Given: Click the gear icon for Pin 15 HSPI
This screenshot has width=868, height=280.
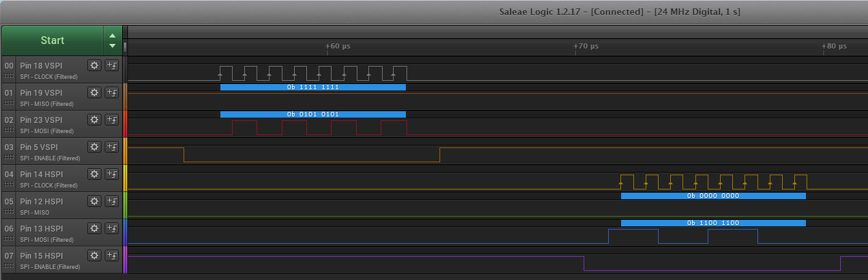Looking at the screenshot, I should [94, 255].
